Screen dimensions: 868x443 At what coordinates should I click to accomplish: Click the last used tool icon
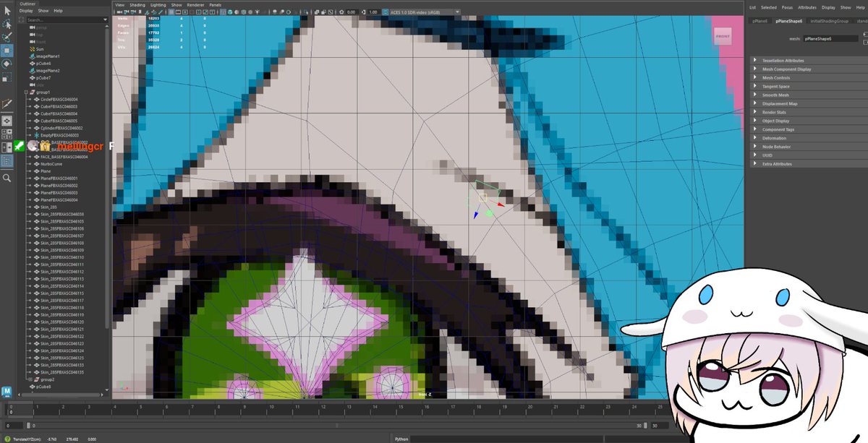[x=7, y=104]
